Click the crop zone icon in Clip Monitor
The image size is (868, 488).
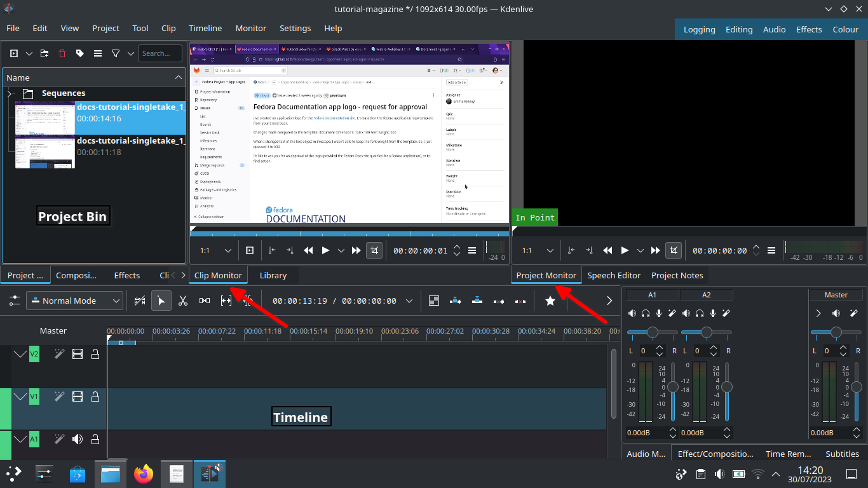pos(374,250)
